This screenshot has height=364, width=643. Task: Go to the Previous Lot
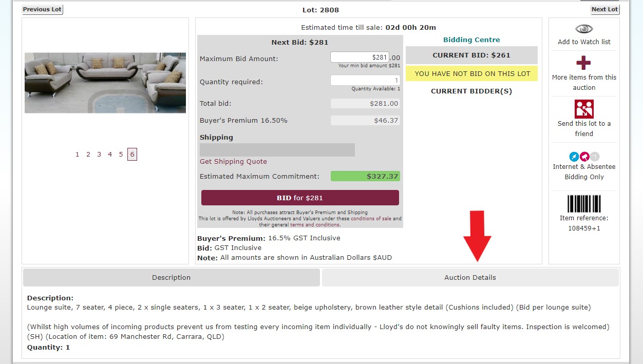[x=42, y=9]
